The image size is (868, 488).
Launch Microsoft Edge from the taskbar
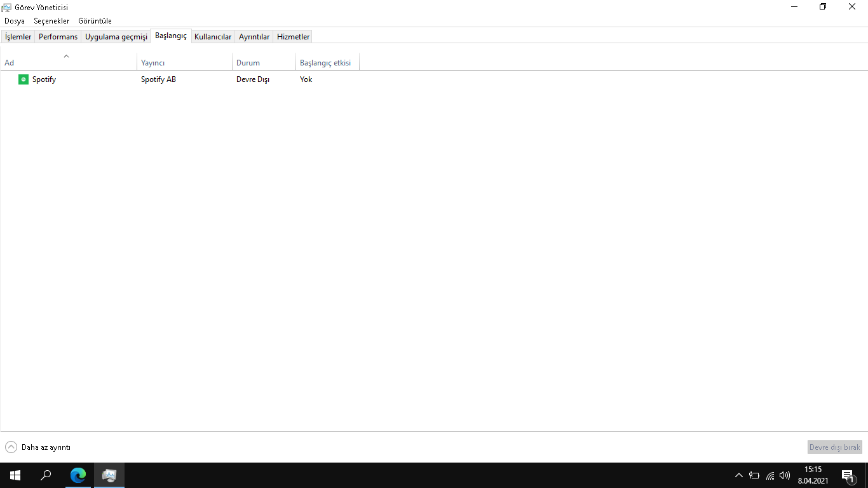(x=78, y=475)
